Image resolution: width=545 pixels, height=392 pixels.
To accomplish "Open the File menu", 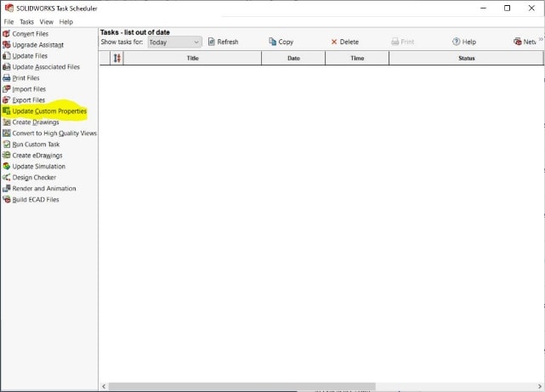I will [9, 22].
